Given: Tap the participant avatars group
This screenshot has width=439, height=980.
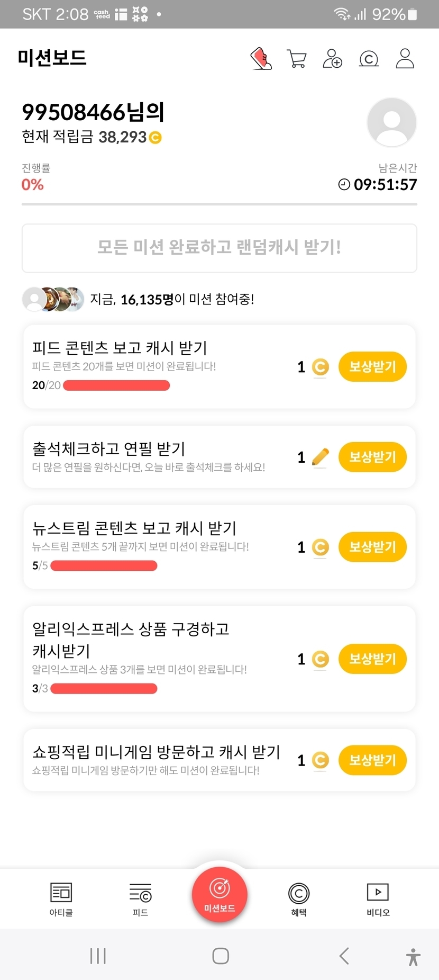Looking at the screenshot, I should tap(53, 299).
